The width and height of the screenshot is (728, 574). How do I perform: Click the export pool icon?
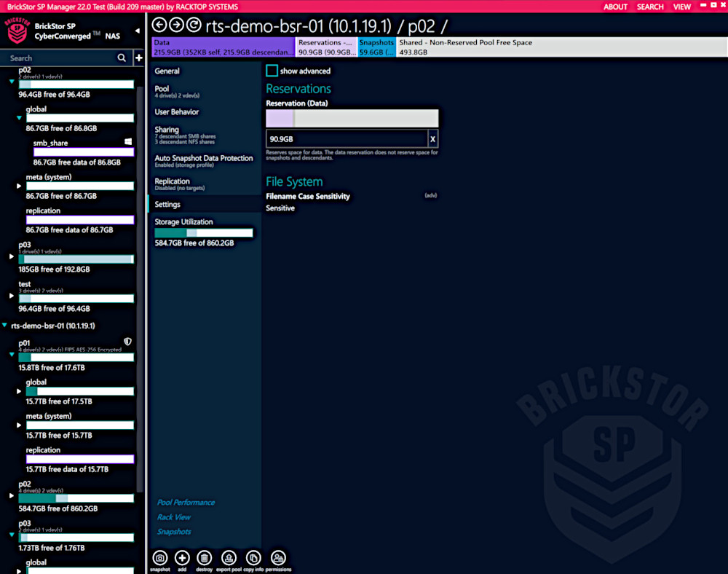(228, 557)
